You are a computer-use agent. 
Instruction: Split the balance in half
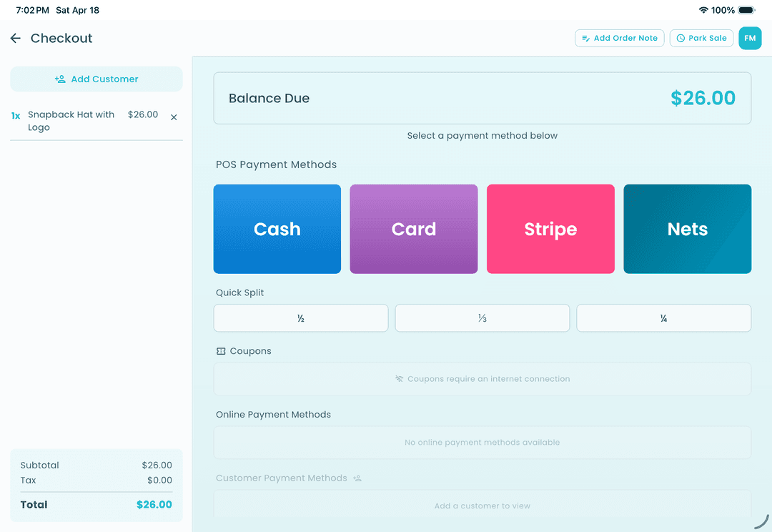pos(301,318)
